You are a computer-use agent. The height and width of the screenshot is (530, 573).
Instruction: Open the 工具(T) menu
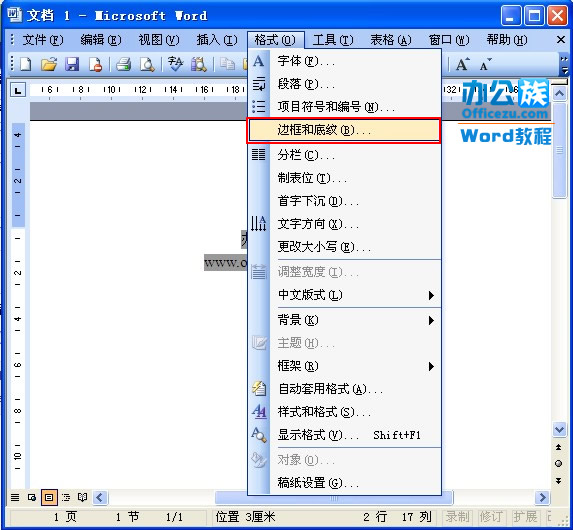(x=333, y=39)
